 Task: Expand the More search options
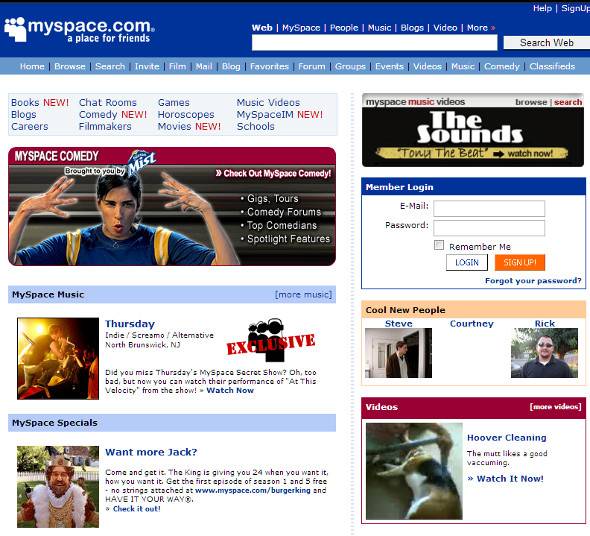(481, 27)
